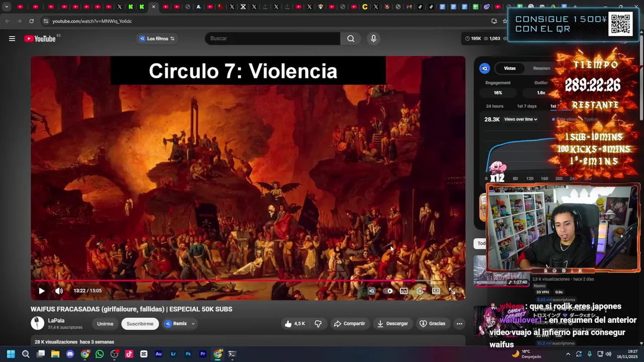The height and width of the screenshot is (362, 644).
Task: Open vidIQ icon in player controls
Action: click(x=372, y=291)
